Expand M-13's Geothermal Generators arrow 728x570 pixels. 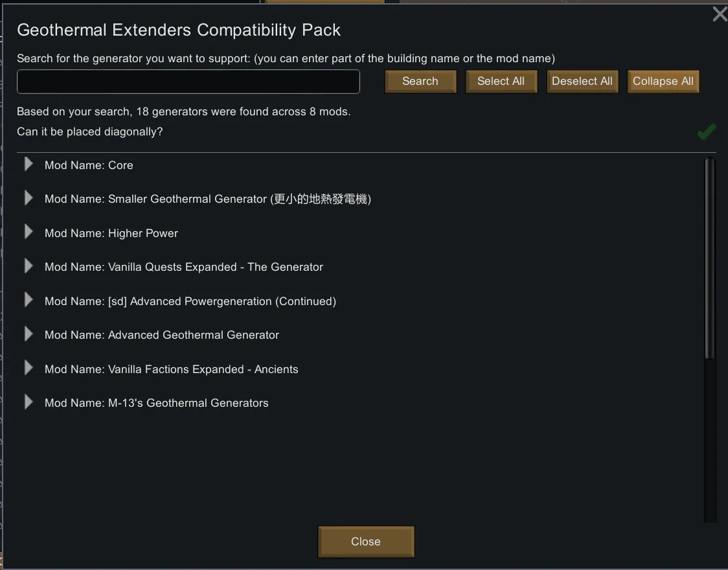(28, 402)
